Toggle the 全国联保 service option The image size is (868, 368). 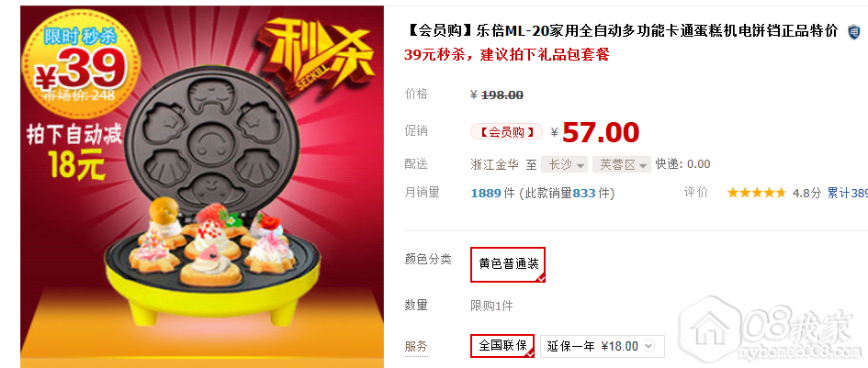(502, 346)
